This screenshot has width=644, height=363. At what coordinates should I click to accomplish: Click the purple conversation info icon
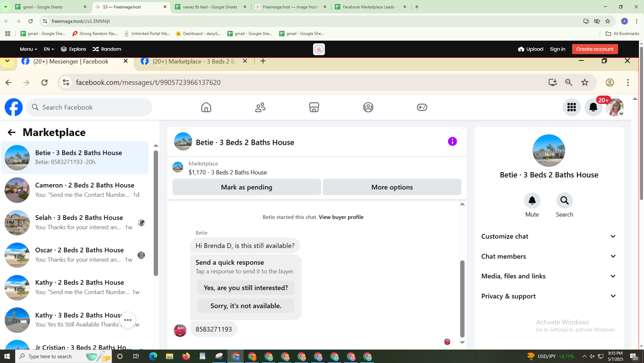pos(453,142)
